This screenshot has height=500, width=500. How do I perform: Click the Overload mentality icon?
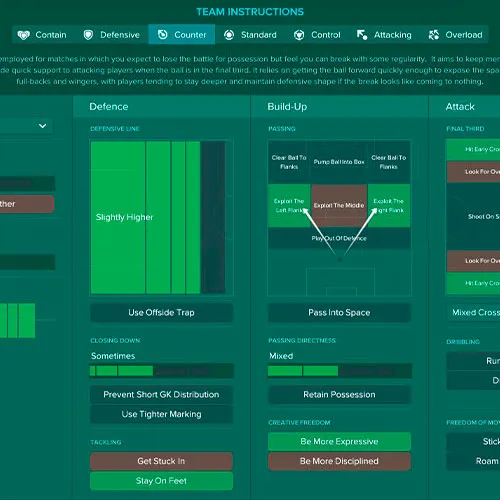click(x=434, y=35)
